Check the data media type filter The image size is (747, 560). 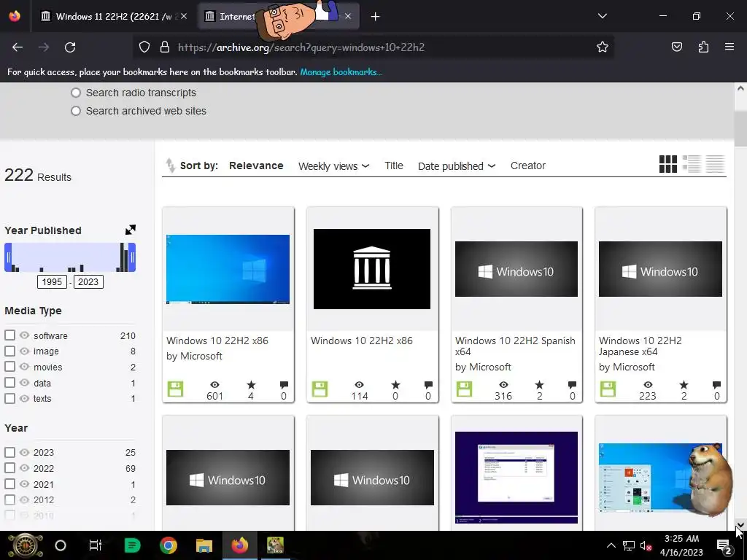(x=9, y=382)
